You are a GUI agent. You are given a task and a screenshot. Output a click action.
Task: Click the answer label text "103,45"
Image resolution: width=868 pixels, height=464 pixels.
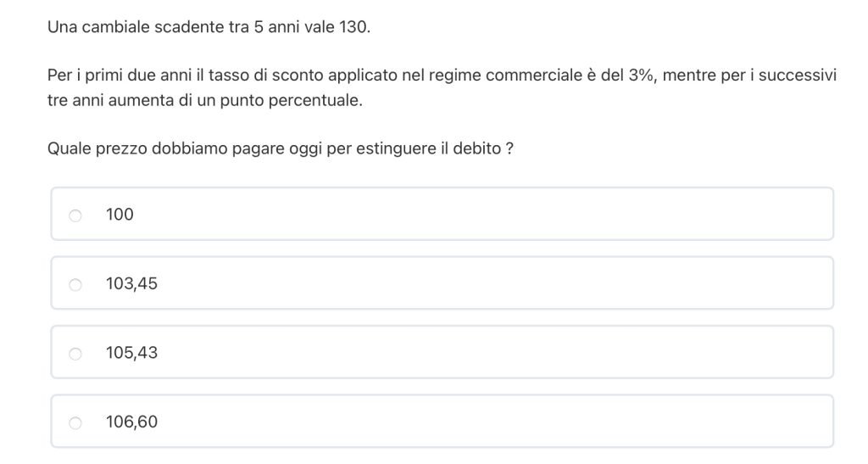point(131,283)
